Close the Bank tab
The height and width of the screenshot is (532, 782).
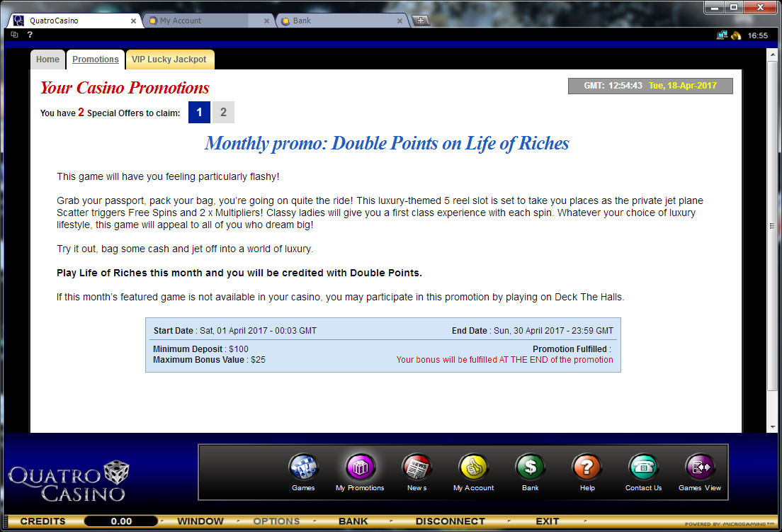tap(399, 21)
